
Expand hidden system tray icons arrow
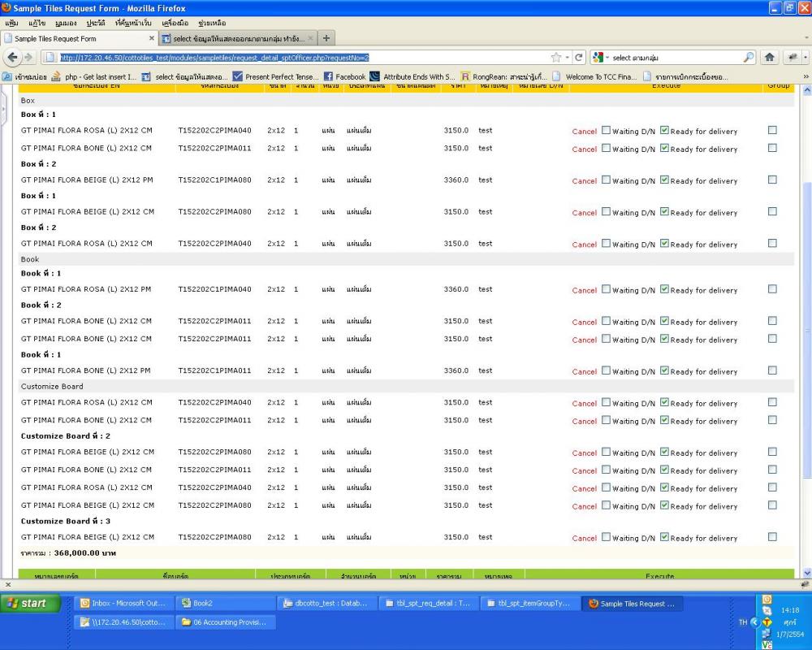click(755, 622)
